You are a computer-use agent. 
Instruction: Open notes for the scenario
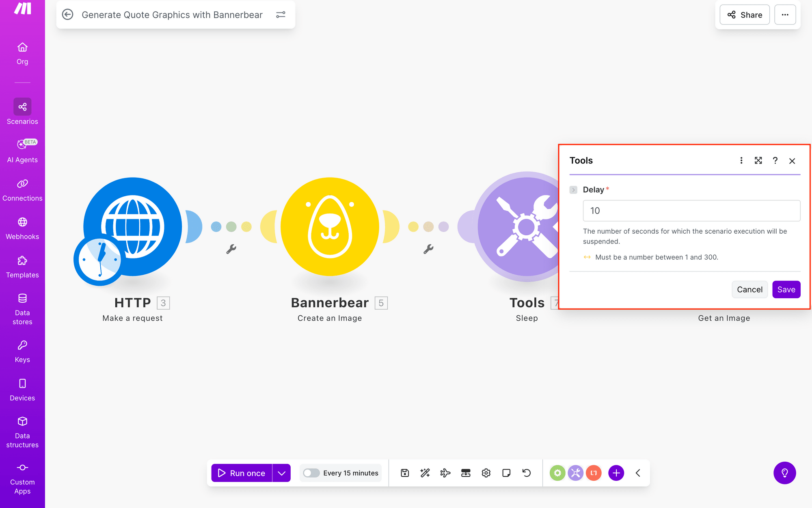click(x=506, y=473)
